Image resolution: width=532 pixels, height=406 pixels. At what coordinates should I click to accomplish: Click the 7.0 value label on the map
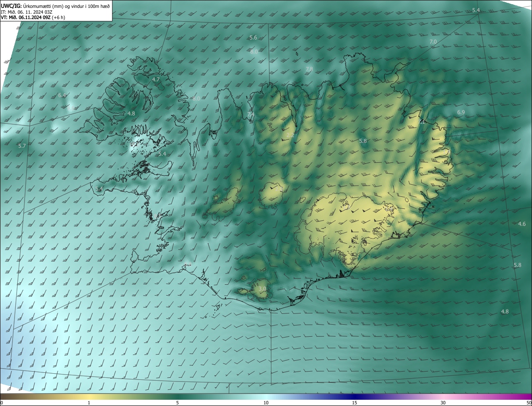pyautogui.click(x=433, y=42)
